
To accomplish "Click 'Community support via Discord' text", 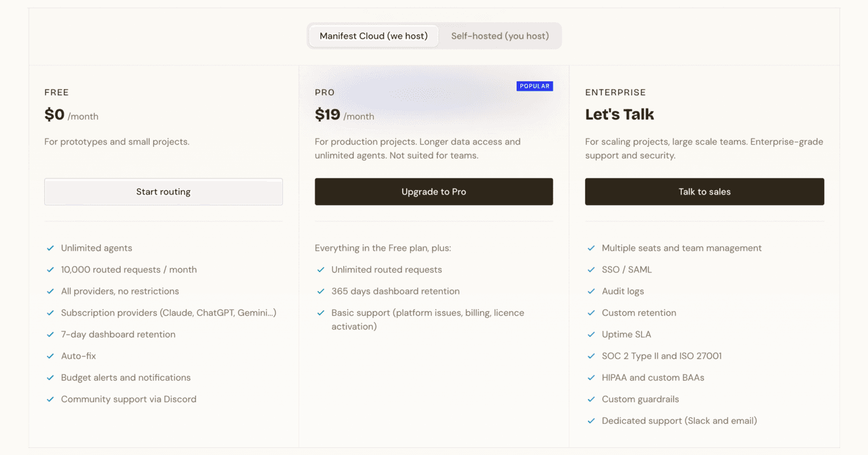I will 128,400.
